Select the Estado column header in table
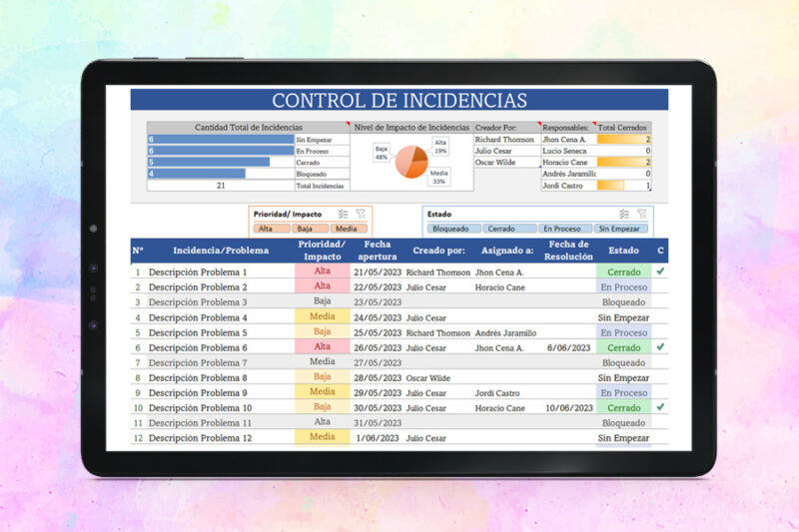This screenshot has width=799, height=532. (x=623, y=251)
